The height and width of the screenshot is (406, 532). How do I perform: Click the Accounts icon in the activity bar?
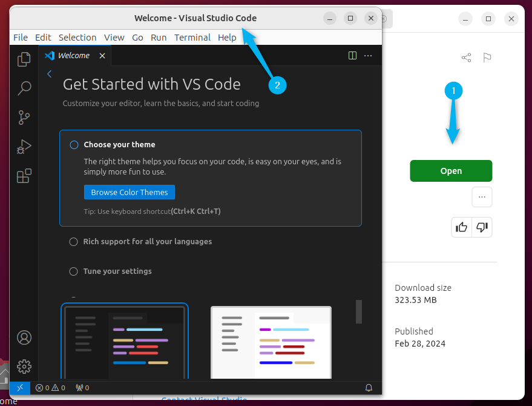click(24, 338)
